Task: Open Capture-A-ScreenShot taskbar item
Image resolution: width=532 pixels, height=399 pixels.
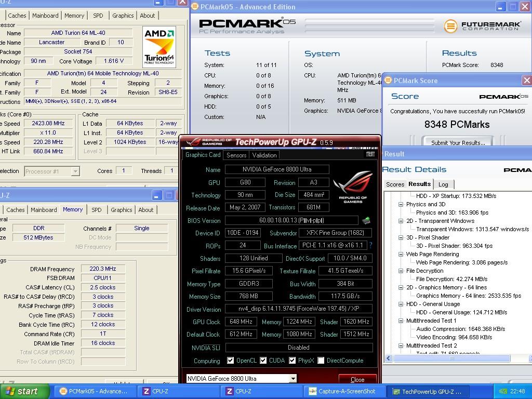Action: (345, 391)
